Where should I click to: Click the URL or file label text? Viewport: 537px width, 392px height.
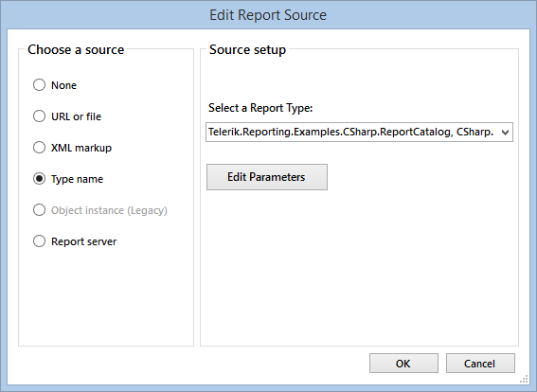point(76,116)
